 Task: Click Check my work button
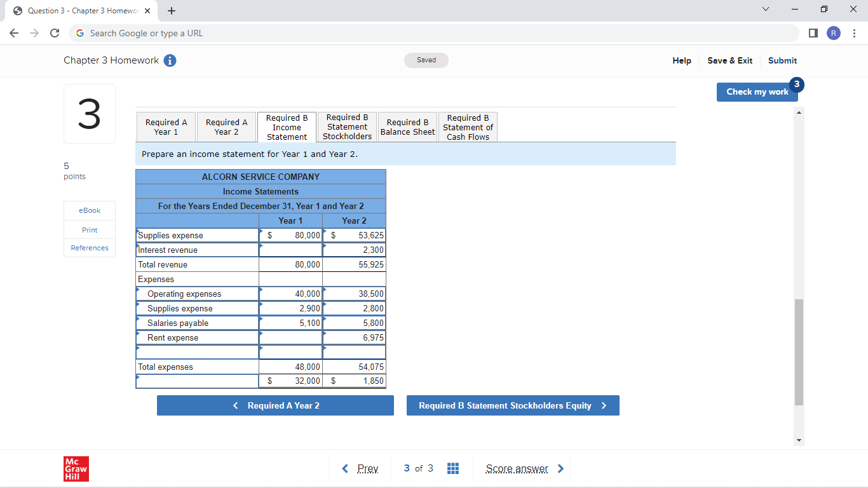point(757,91)
